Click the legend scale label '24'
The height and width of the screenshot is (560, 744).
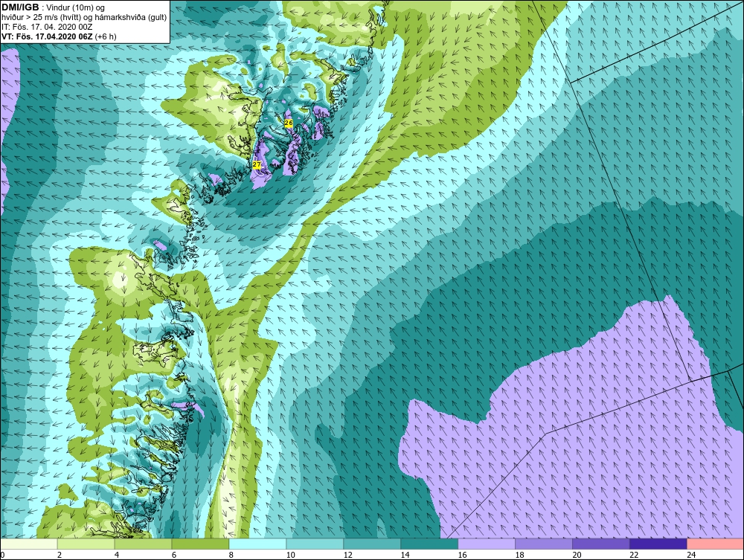pyautogui.click(x=691, y=555)
